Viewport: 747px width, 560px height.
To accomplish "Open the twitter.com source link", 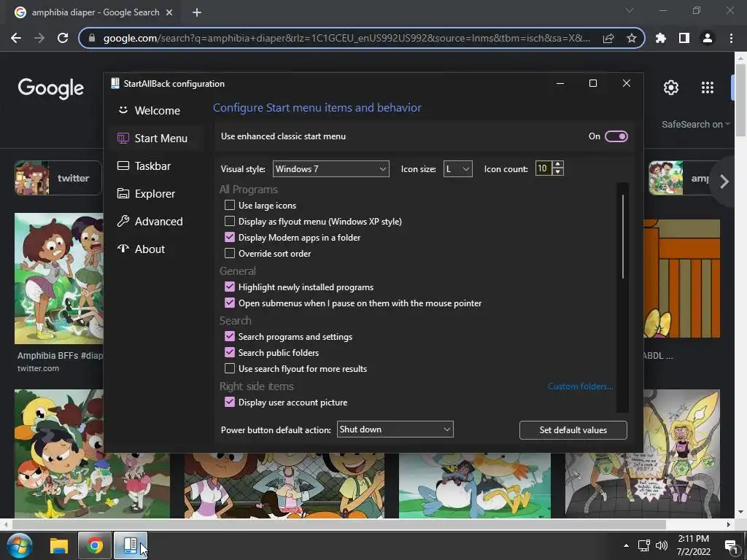I will 38,368.
